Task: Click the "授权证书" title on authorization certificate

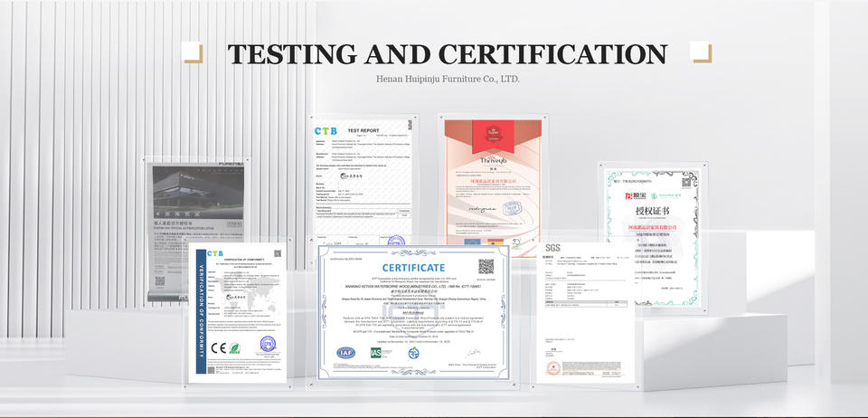Action: 652,212
